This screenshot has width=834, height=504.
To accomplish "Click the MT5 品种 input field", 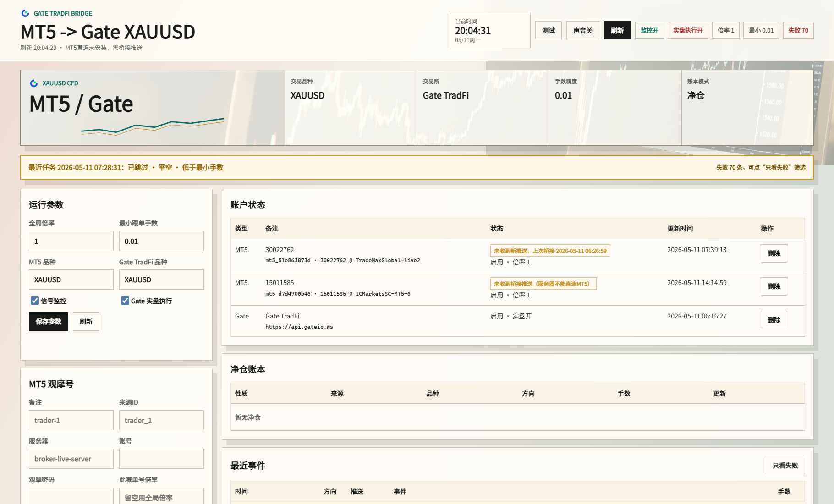I will [x=71, y=279].
